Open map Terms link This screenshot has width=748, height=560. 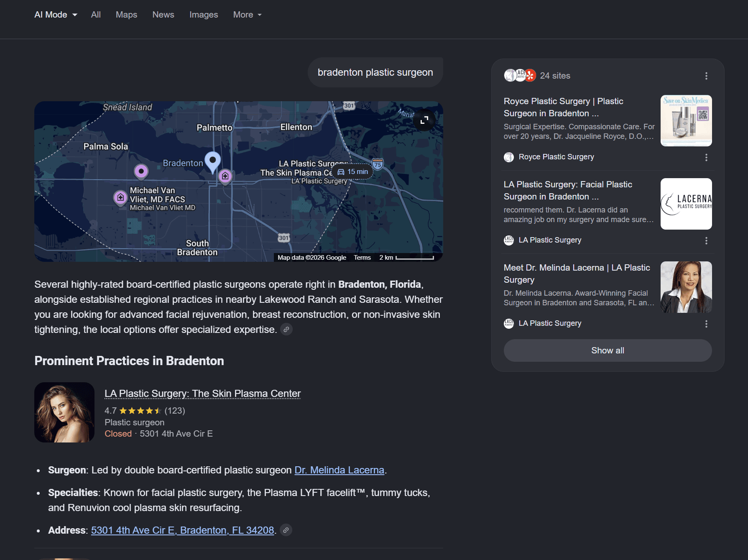pos(362,258)
